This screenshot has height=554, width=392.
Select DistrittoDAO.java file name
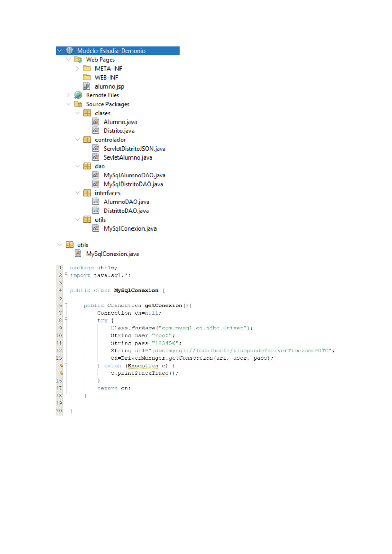[126, 211]
